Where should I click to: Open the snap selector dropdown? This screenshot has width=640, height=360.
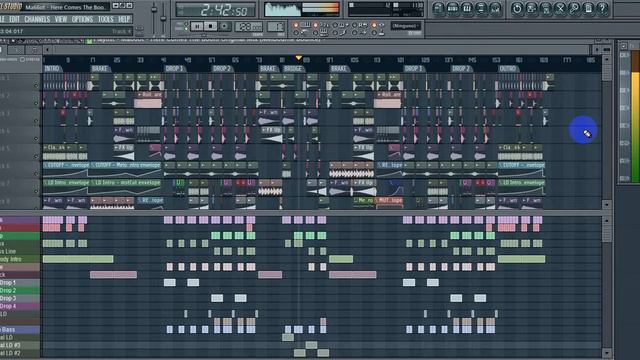click(406, 26)
